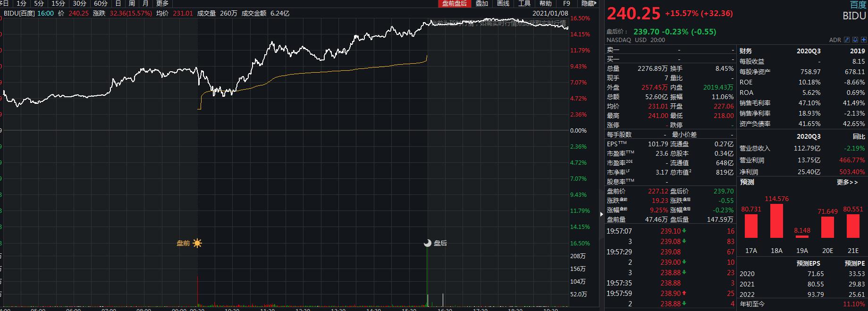Click the 2020Q3 financial column header
The width and height of the screenshot is (868, 311).
[x=809, y=51]
